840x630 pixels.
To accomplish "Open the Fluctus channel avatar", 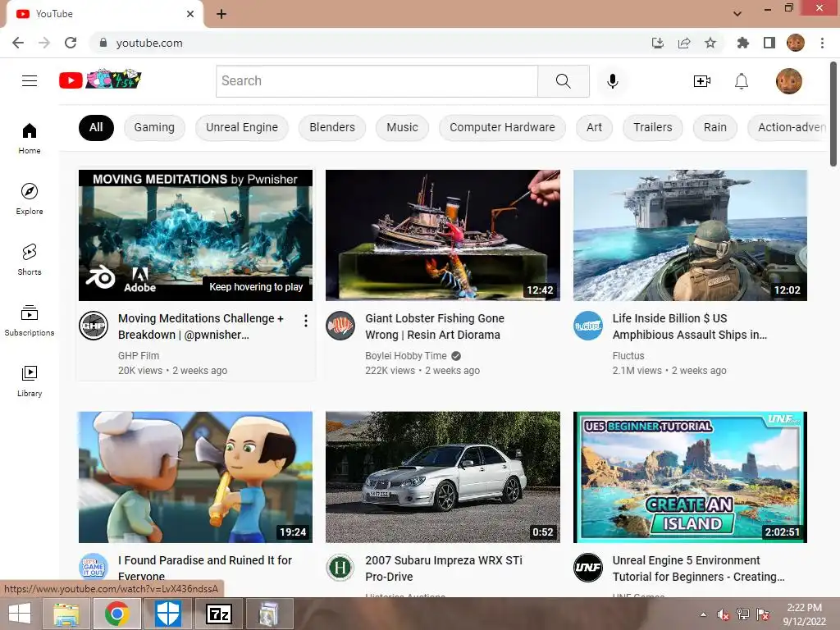I will (587, 325).
